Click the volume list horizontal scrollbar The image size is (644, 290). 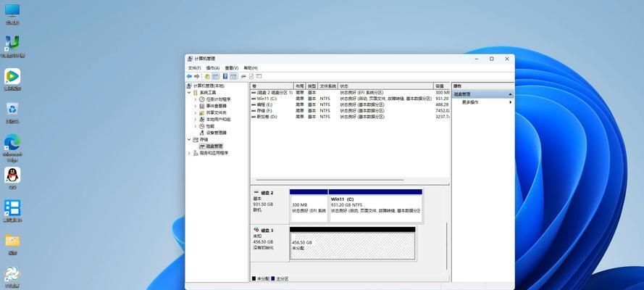coord(330,180)
